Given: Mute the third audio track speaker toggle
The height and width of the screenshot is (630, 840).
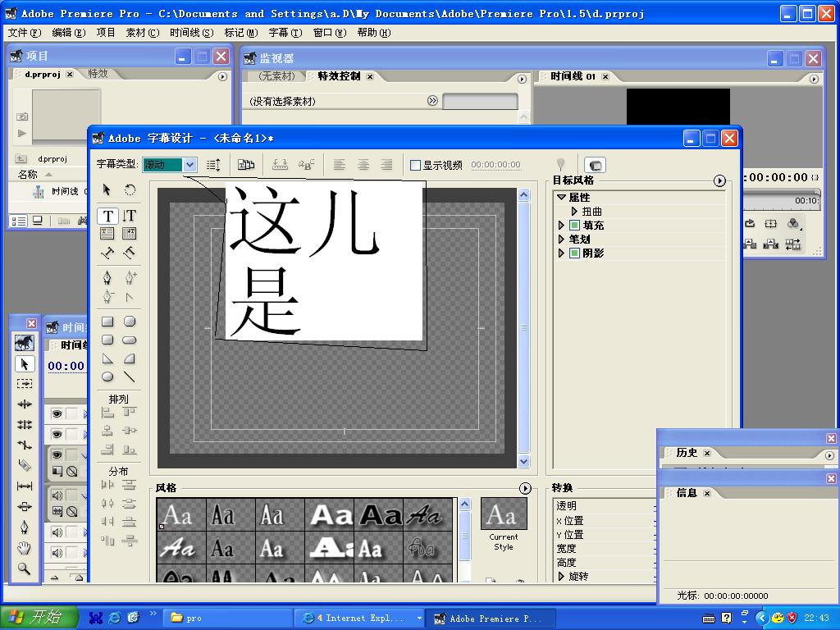Looking at the screenshot, I should coord(57,552).
